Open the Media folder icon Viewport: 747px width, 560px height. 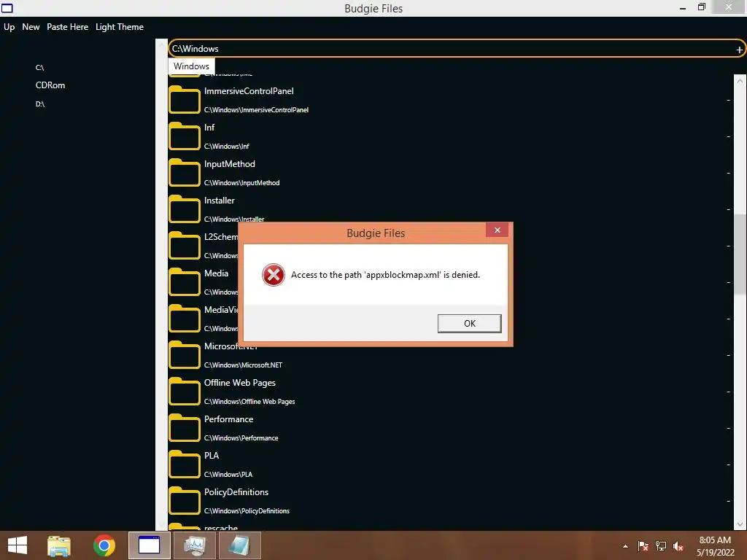(185, 282)
